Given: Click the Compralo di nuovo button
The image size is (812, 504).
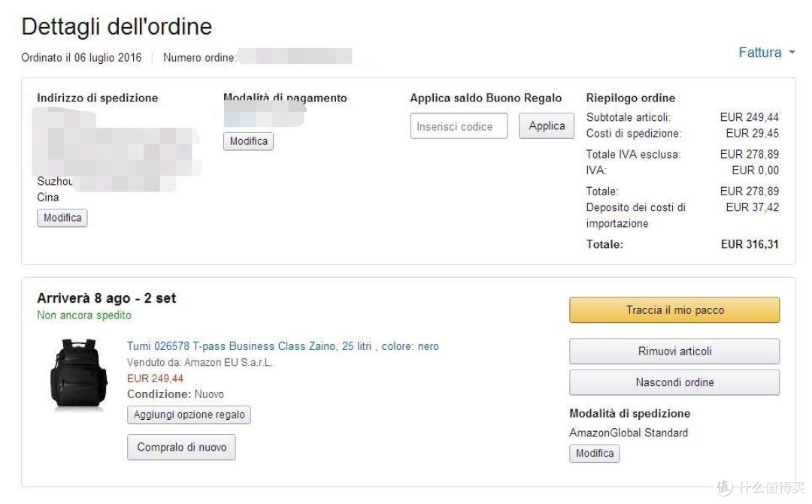Looking at the screenshot, I should (181, 447).
